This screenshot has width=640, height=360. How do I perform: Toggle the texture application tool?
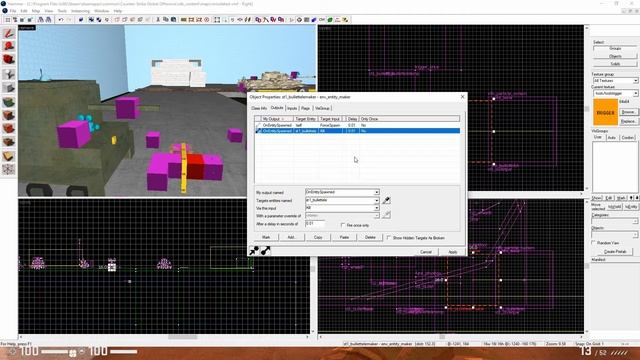(x=9, y=102)
